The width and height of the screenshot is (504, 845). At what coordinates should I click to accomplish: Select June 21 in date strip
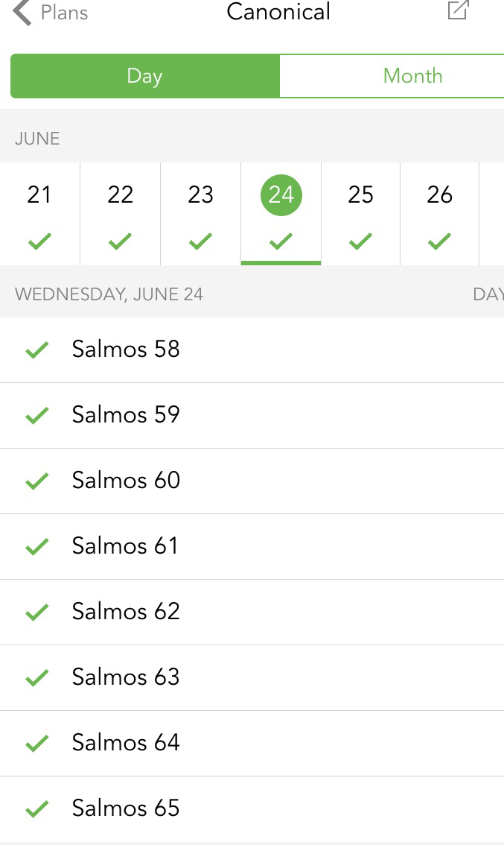click(x=39, y=195)
